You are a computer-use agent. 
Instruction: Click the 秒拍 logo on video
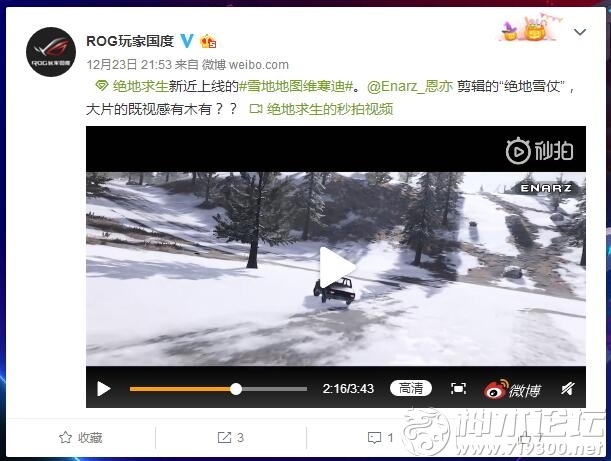pos(539,150)
